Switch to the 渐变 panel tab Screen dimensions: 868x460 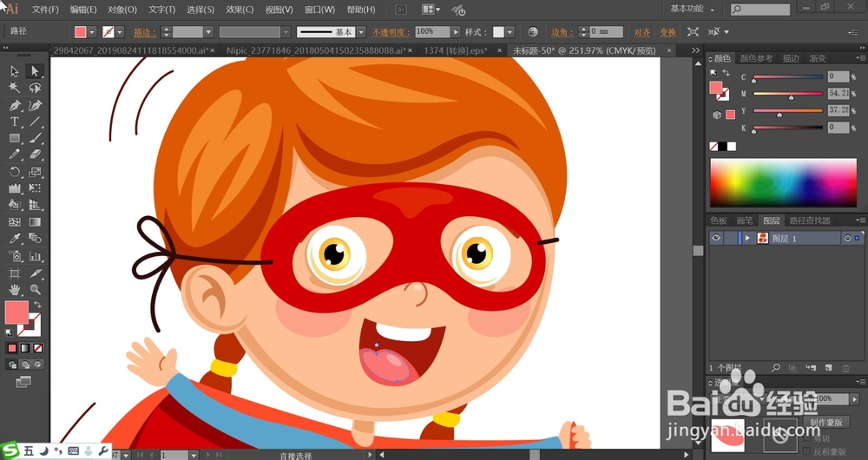click(818, 58)
